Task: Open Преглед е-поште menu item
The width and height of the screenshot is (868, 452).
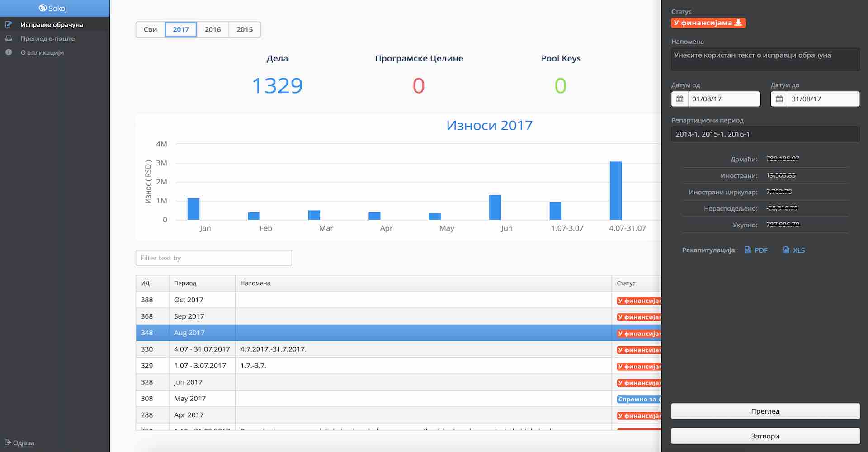Action: (47, 38)
